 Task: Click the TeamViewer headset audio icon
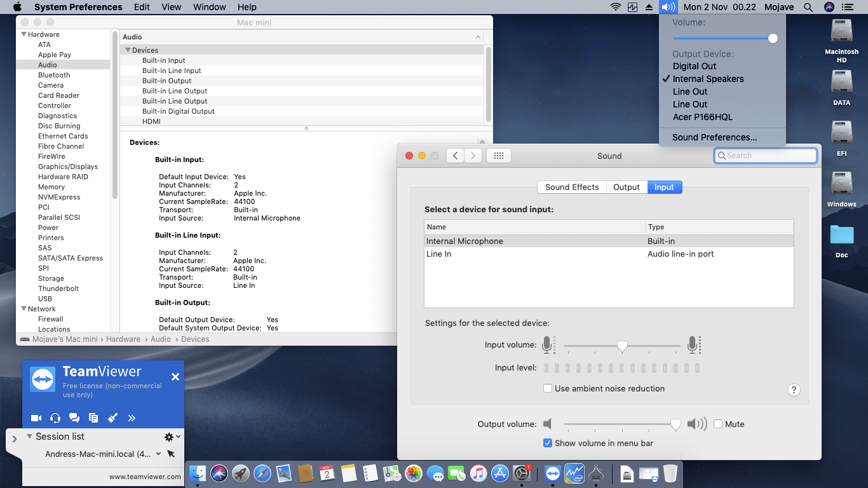[55, 418]
